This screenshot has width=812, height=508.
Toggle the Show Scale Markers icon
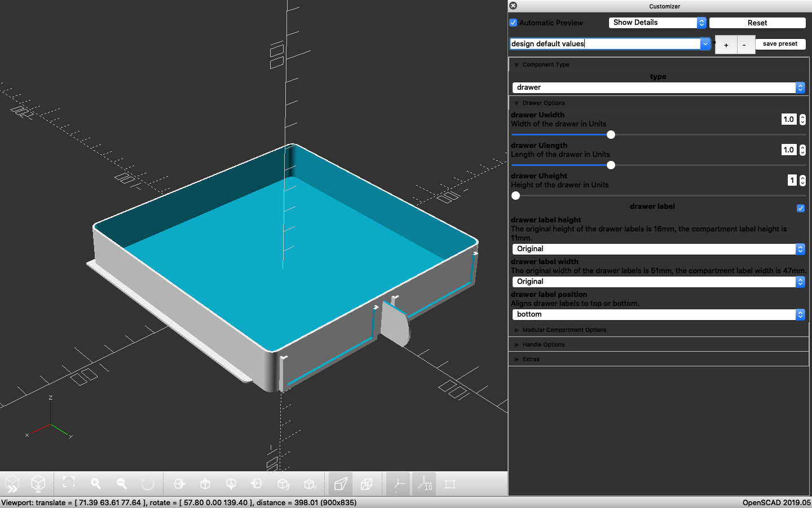425,484
